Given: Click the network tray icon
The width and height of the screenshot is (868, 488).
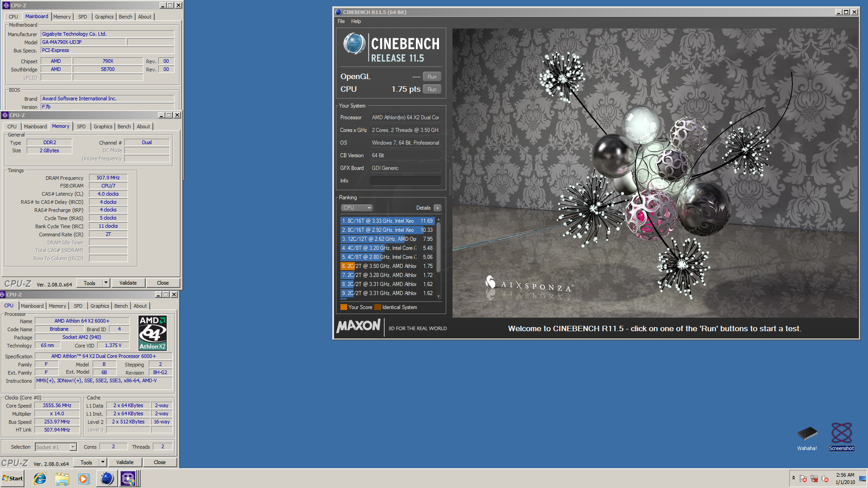Looking at the screenshot, I should pyautogui.click(x=814, y=479).
